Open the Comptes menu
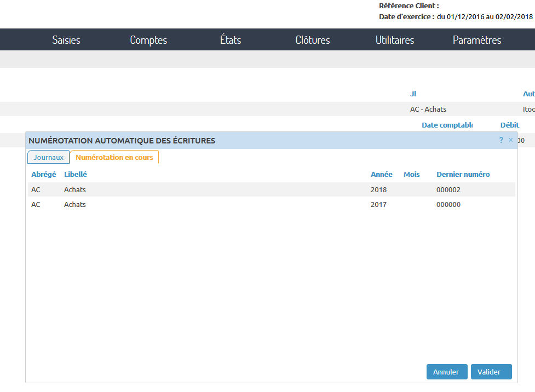 [148, 40]
